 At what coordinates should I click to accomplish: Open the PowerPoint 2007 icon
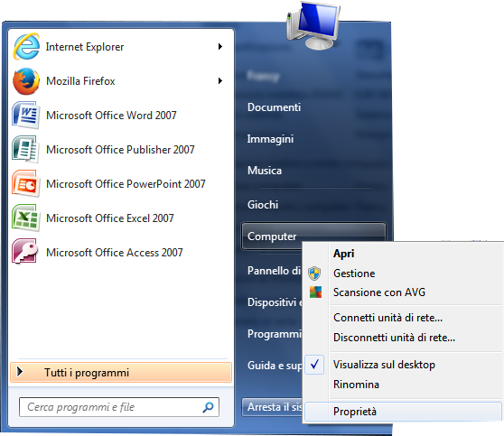[26, 183]
